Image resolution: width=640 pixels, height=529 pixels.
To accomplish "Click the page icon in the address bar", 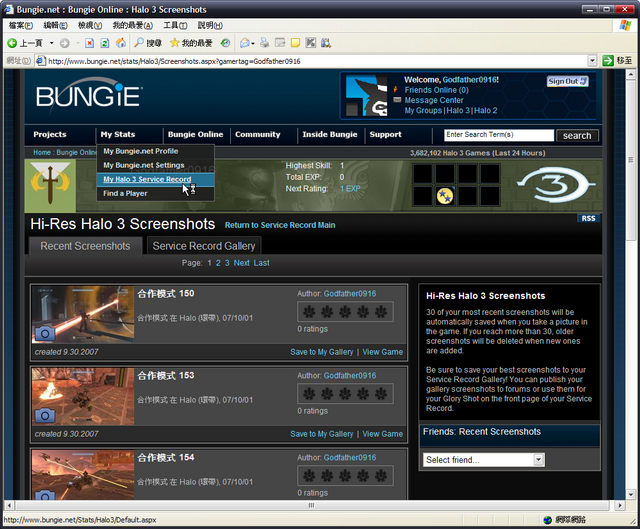I will 40,61.
